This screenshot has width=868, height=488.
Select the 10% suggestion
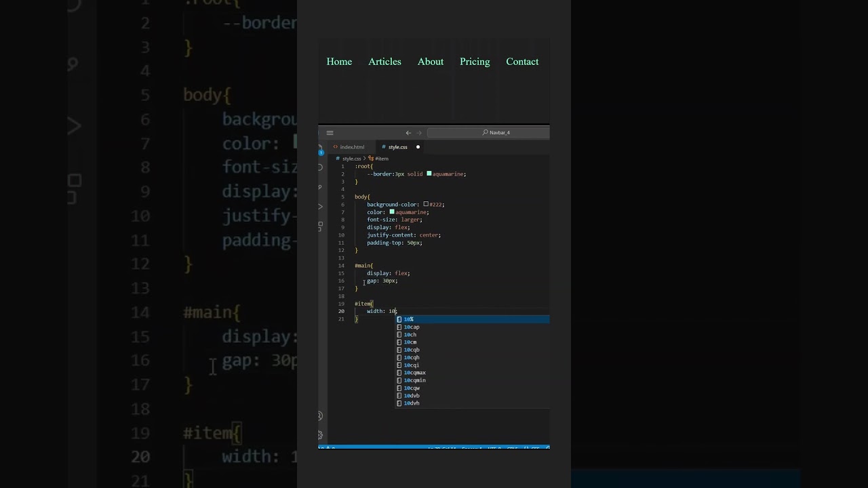[x=473, y=319]
